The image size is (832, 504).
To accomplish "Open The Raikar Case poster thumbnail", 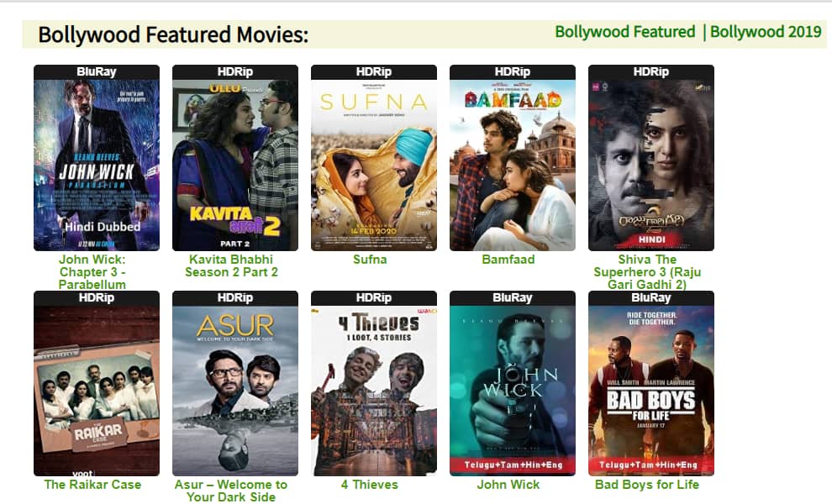I will [97, 383].
